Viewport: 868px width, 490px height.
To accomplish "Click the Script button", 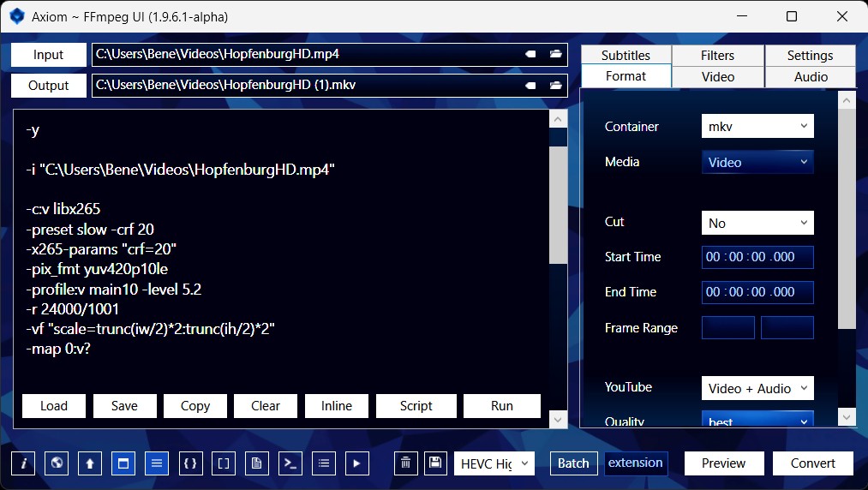I will pyautogui.click(x=416, y=406).
